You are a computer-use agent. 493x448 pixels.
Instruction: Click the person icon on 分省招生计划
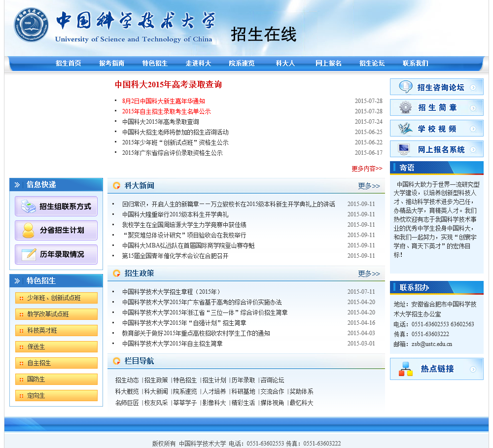pos(28,230)
